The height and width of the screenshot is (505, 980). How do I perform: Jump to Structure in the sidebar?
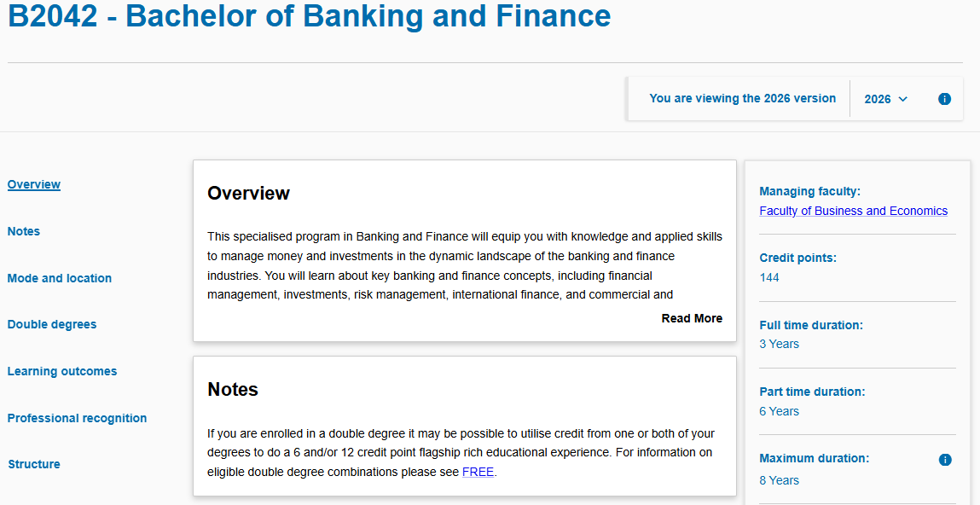pos(34,464)
